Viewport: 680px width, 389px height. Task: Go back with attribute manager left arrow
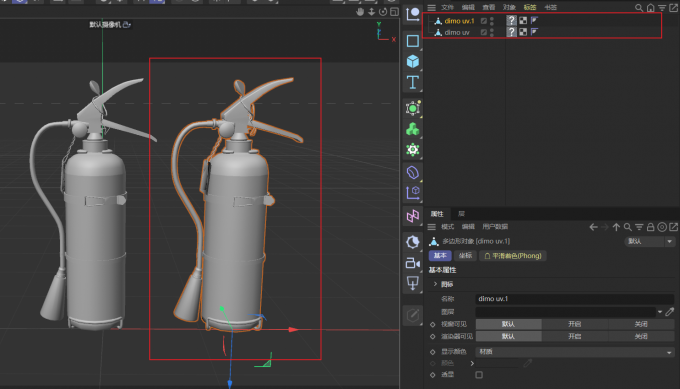(x=593, y=227)
